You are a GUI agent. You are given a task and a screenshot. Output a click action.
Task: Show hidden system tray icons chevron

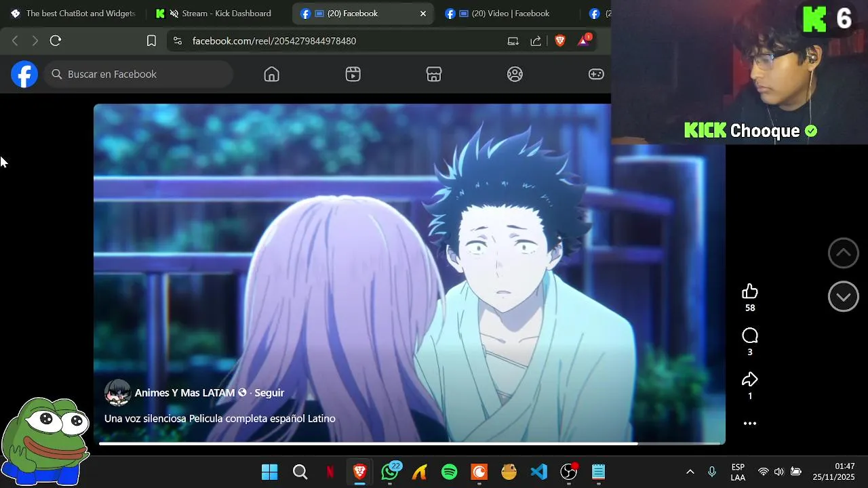(x=690, y=472)
